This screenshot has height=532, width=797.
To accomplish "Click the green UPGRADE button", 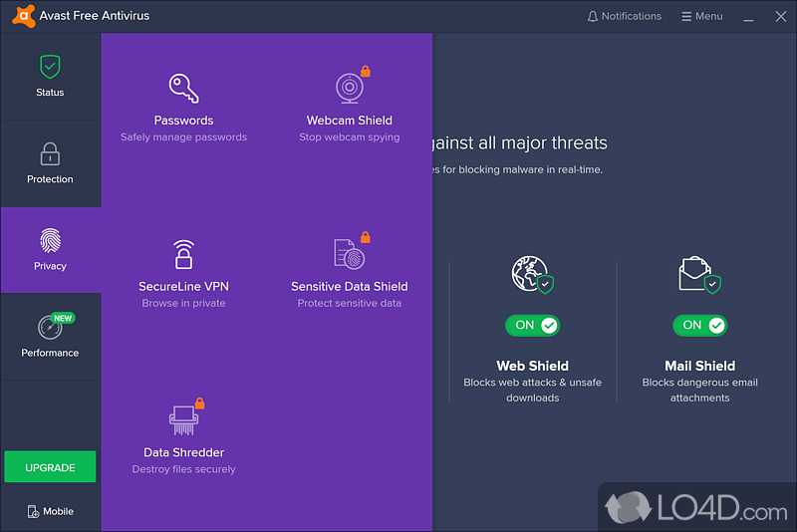I will tap(50, 466).
